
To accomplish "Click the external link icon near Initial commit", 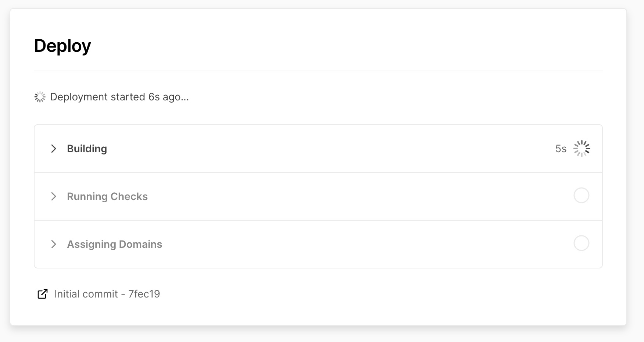I will tap(43, 294).
